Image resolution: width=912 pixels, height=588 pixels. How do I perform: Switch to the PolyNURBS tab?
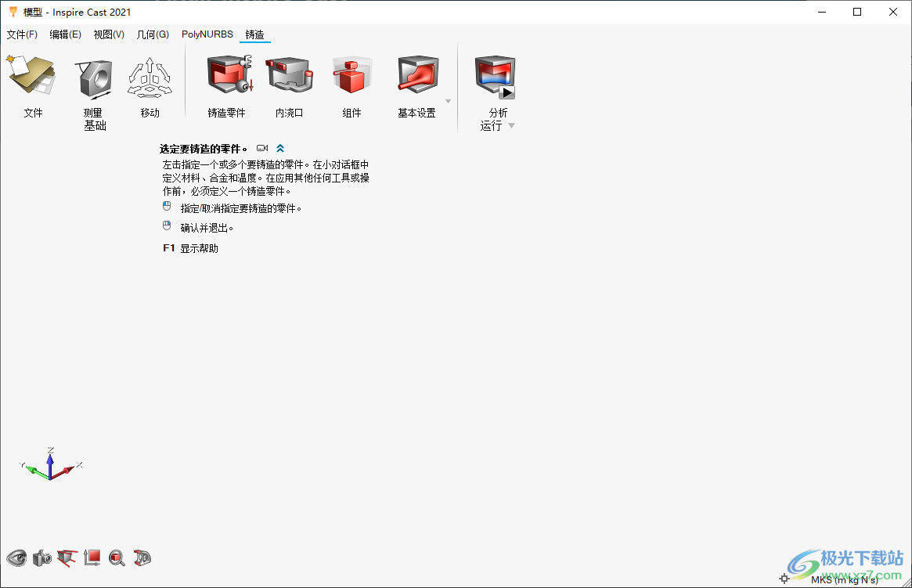[207, 34]
